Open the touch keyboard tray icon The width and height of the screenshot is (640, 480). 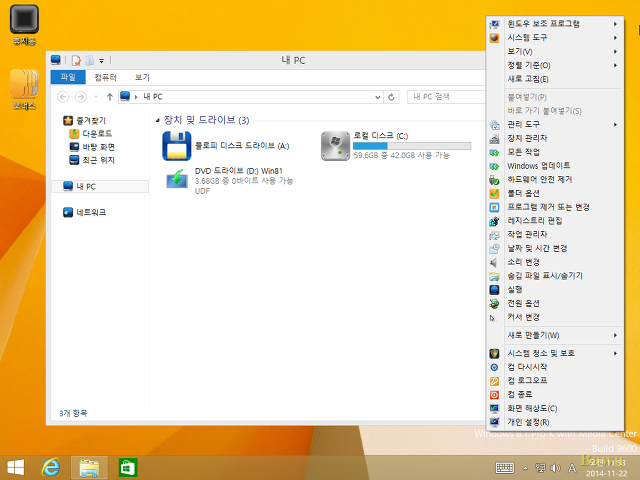pos(505,468)
